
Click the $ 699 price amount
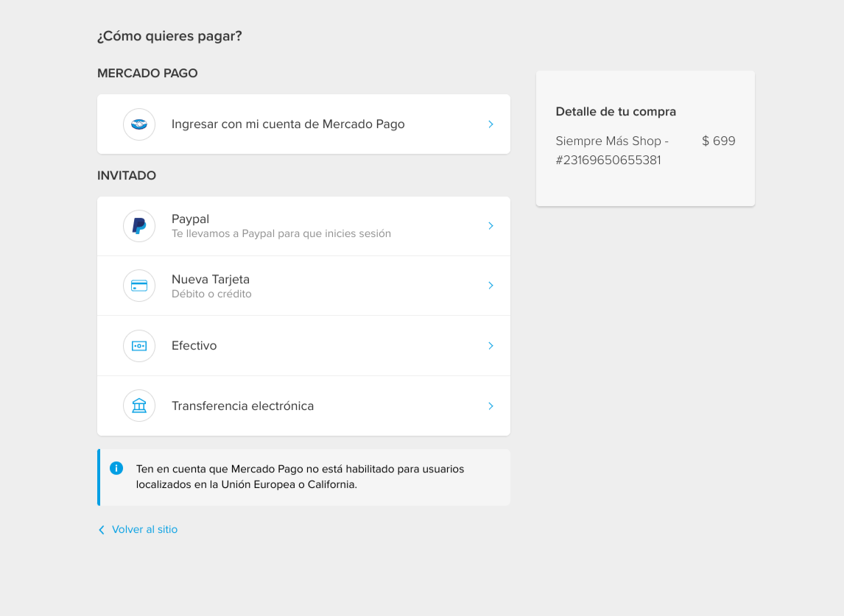[718, 141]
